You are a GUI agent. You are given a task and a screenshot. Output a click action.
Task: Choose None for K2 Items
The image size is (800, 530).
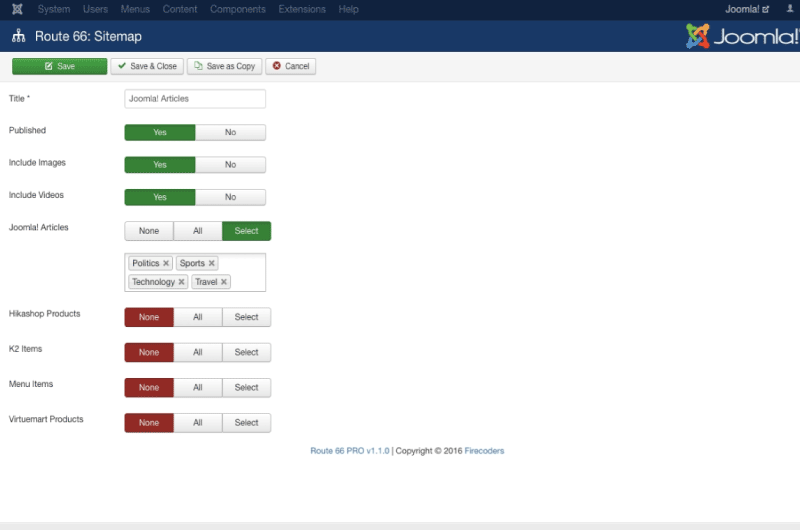click(x=149, y=352)
